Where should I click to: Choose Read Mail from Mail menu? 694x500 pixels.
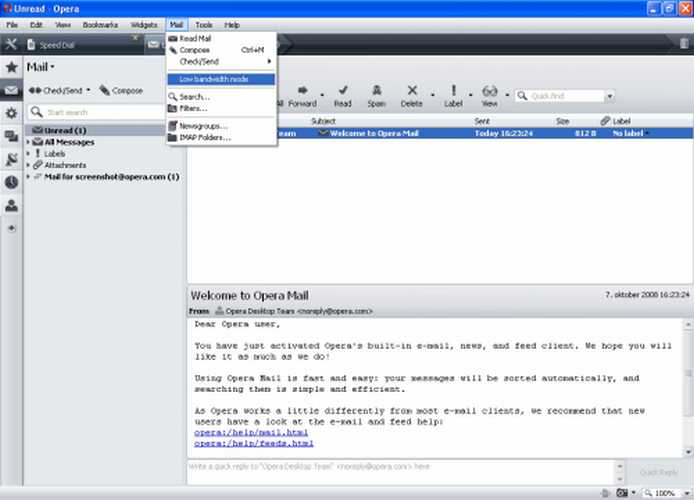click(221, 38)
